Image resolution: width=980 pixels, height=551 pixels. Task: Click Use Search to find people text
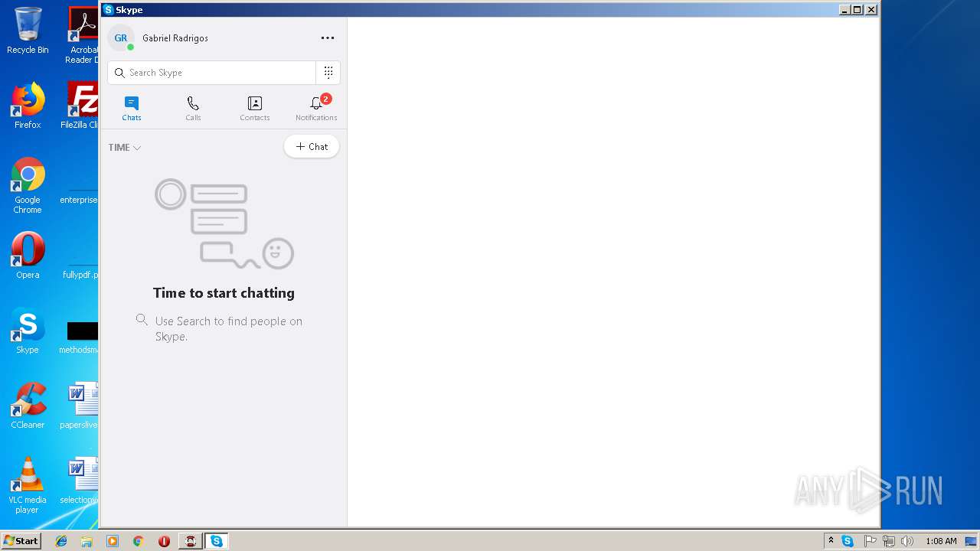pyautogui.click(x=229, y=328)
